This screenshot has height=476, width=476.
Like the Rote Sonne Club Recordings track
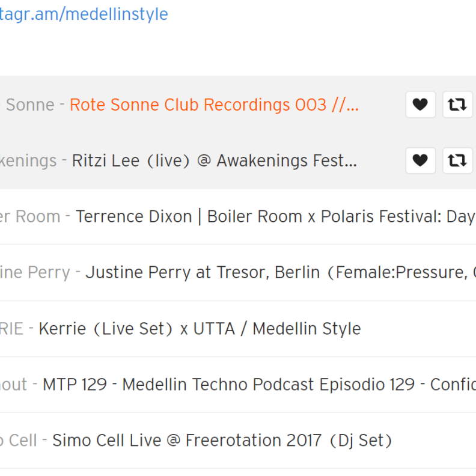pyautogui.click(x=421, y=105)
